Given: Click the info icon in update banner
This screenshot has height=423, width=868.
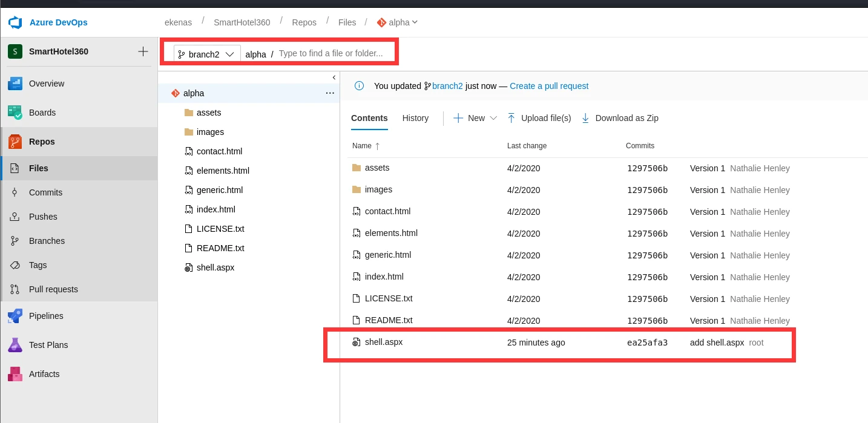Looking at the screenshot, I should tap(359, 86).
